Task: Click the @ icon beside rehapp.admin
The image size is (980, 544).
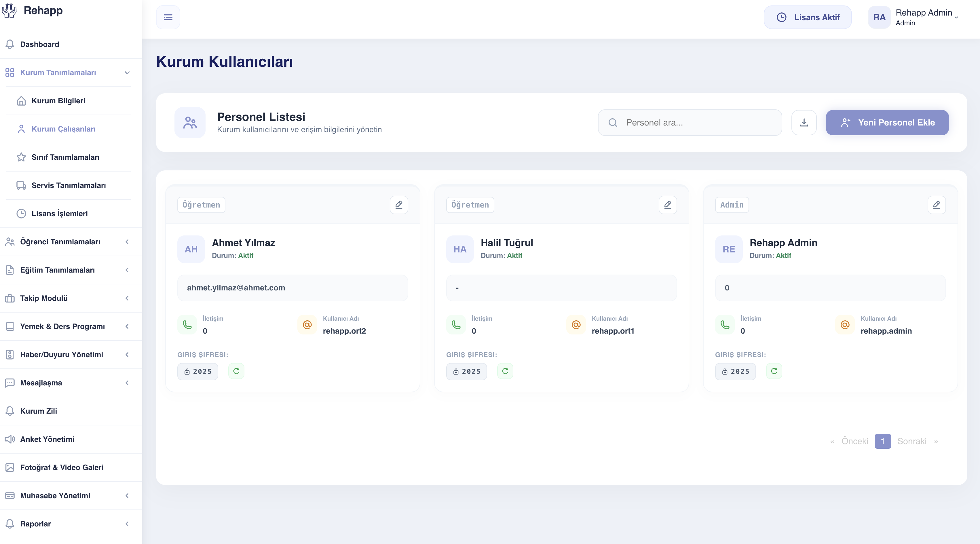Action: (x=845, y=324)
